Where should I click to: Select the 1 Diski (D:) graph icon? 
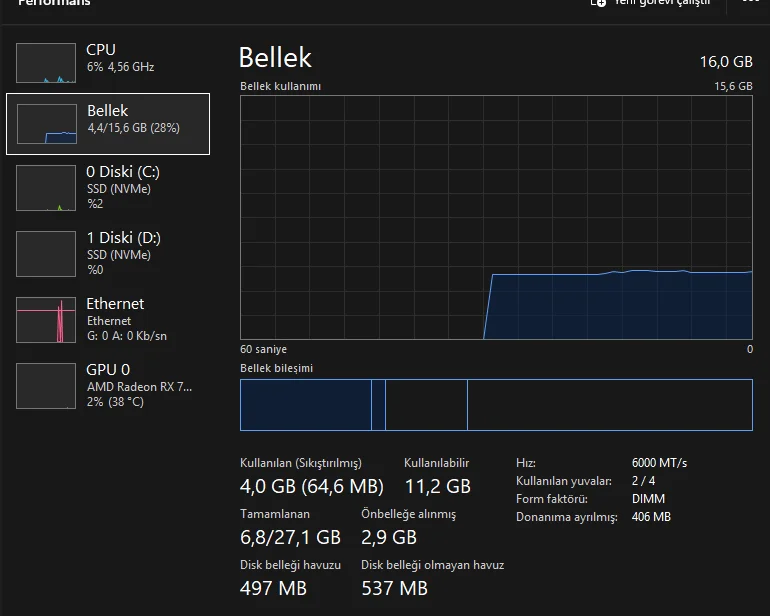coord(46,254)
